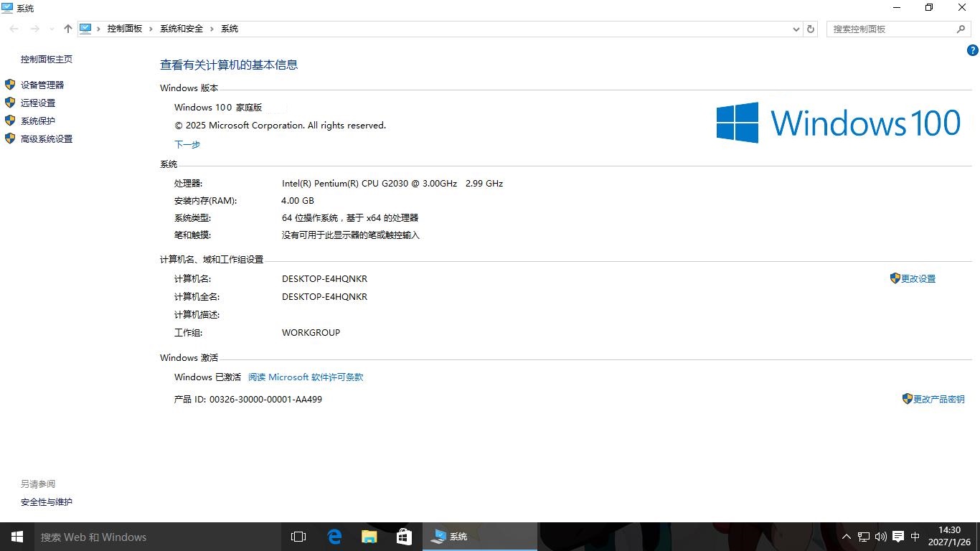Go up one level with Up arrow
Screen dimensions: 980x551
[x=68, y=29]
